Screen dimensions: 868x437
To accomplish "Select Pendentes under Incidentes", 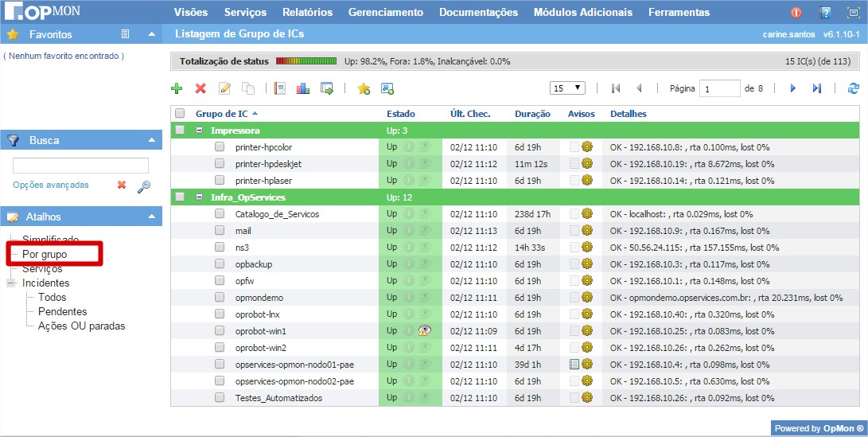I will 62,311.
